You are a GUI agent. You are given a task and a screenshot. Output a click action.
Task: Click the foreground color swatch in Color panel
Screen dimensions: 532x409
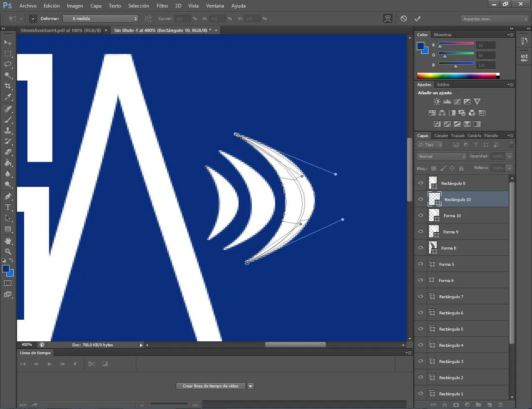coord(421,46)
